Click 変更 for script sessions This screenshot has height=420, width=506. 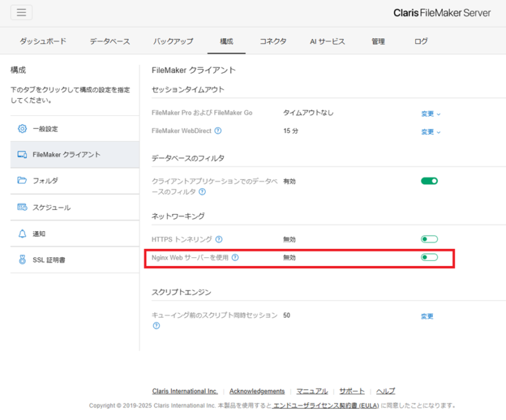[428, 316]
